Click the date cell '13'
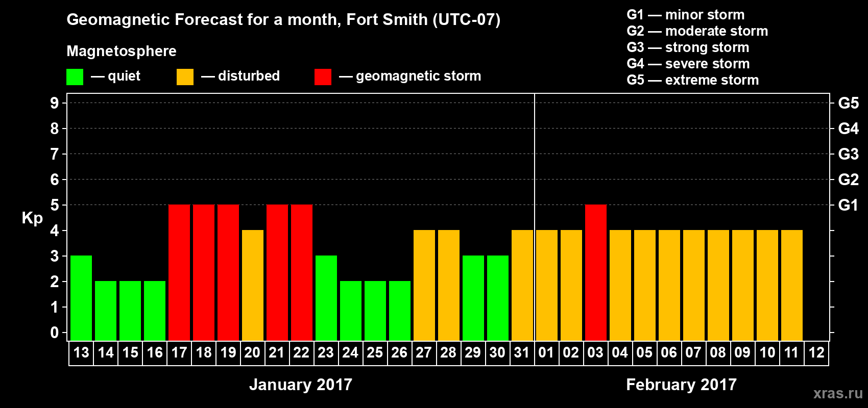Viewport: 868px width, 408px height. pos(81,353)
